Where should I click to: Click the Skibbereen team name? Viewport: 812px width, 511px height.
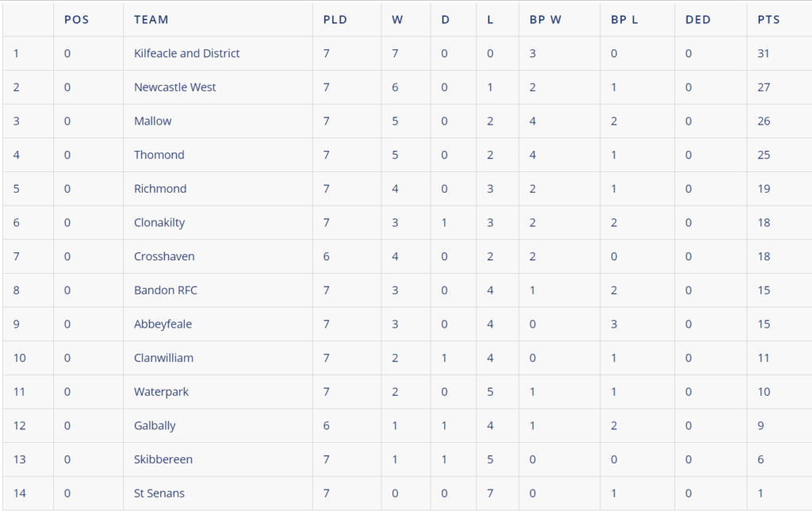[163, 459]
